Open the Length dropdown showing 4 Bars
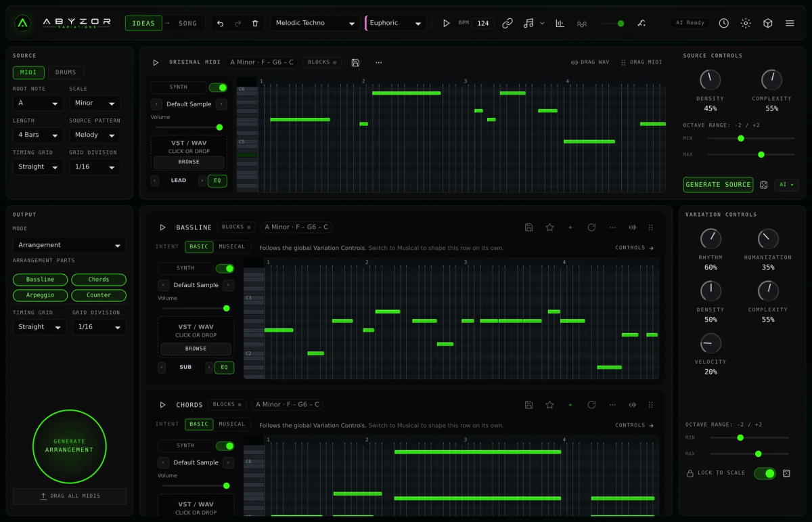 (38, 135)
